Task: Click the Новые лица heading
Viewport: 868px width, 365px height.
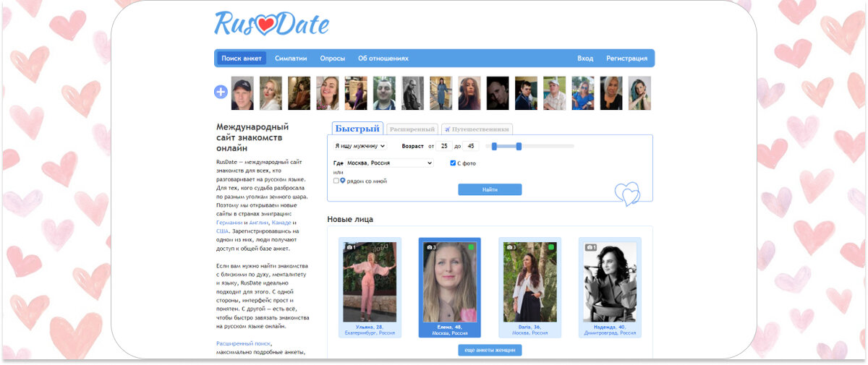Action: 350,219
